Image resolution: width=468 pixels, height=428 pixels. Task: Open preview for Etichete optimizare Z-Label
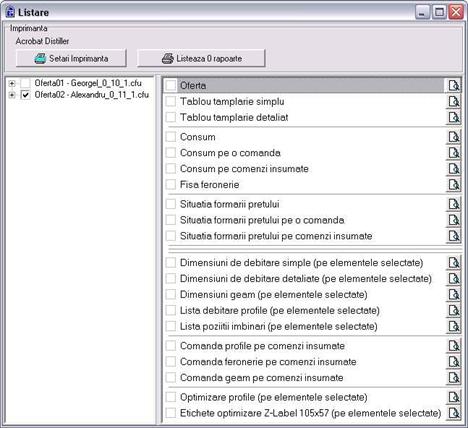453,413
